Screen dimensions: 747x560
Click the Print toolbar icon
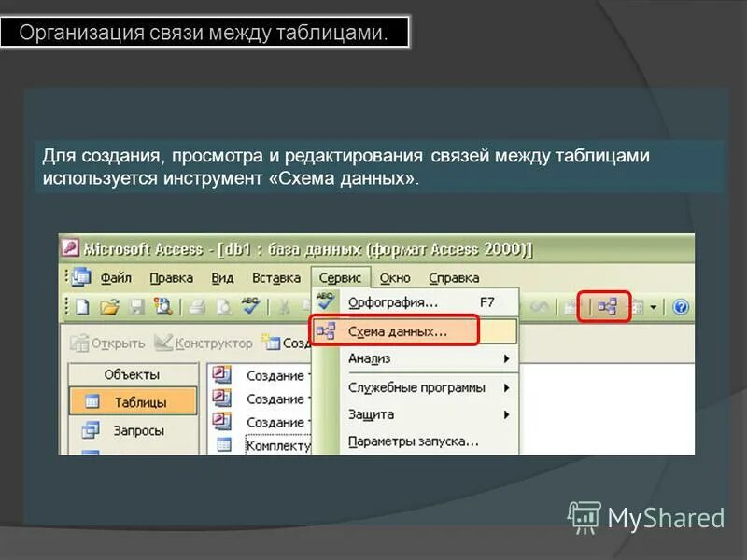(197, 307)
